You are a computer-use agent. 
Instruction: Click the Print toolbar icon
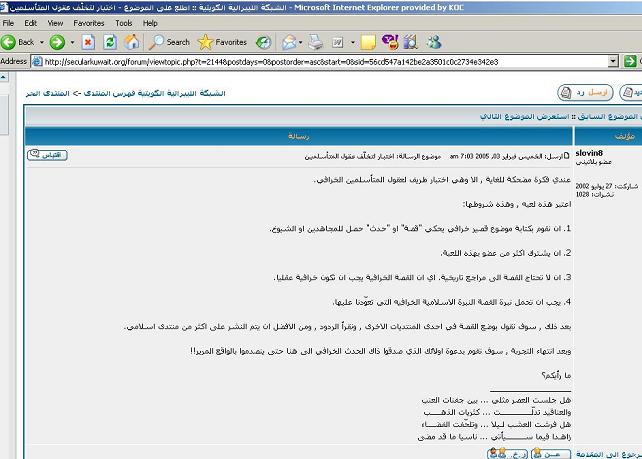316,42
